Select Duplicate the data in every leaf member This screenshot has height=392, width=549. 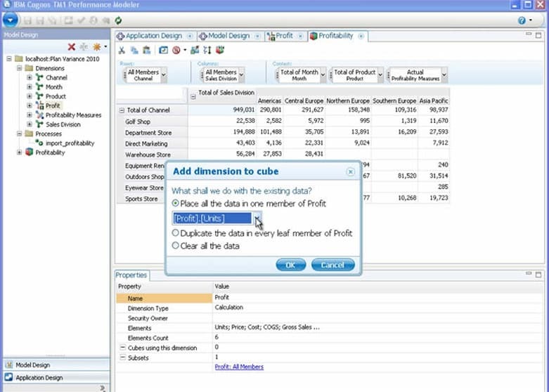point(176,233)
